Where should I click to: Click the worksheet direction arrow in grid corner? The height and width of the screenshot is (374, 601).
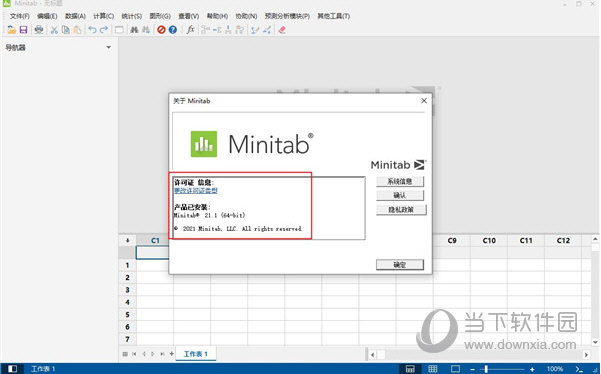pos(128,240)
